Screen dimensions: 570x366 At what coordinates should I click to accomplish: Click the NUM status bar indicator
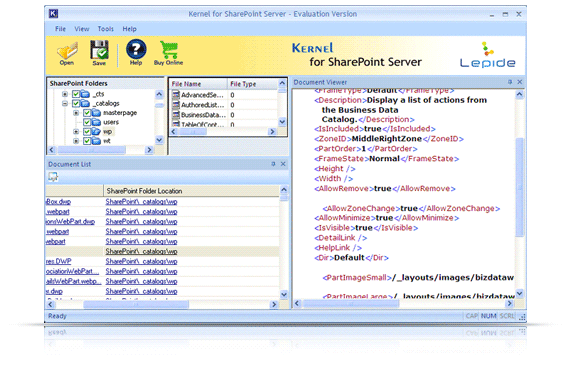tap(488, 316)
